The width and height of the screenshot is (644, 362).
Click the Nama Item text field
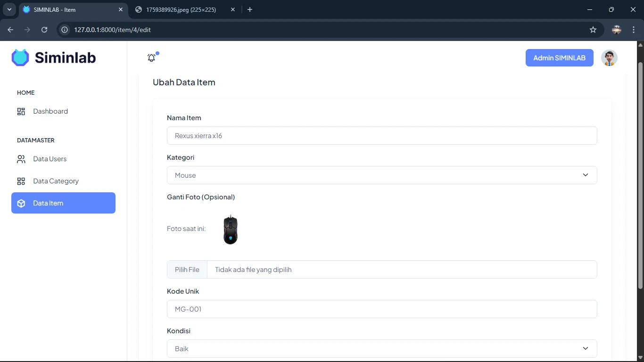[381, 136]
